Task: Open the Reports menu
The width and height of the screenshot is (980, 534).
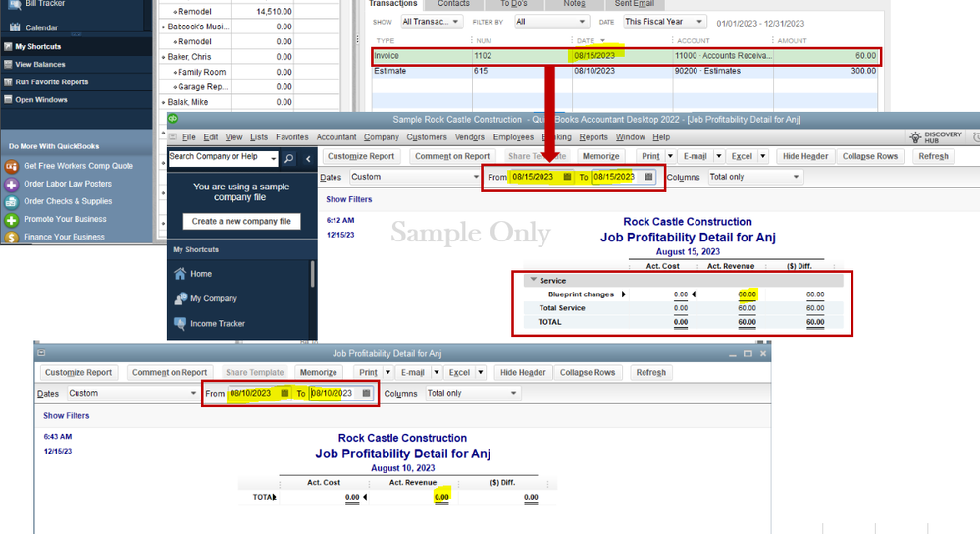Action: pos(593,137)
